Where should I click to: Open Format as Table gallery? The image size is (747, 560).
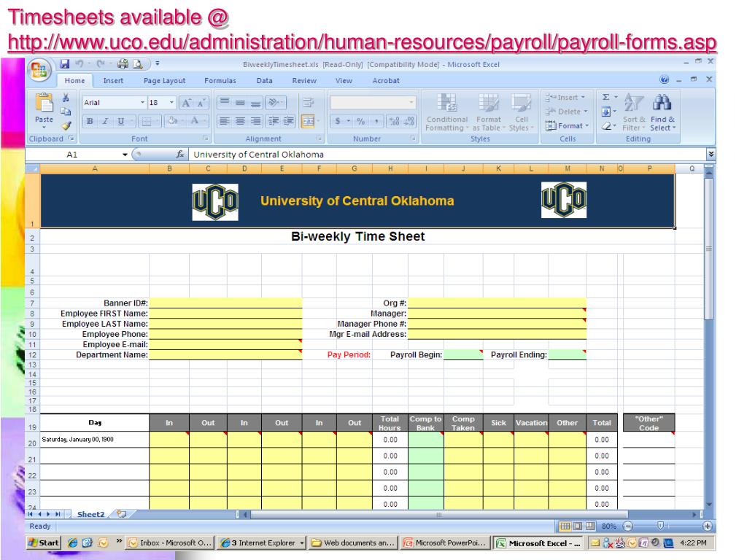488,112
